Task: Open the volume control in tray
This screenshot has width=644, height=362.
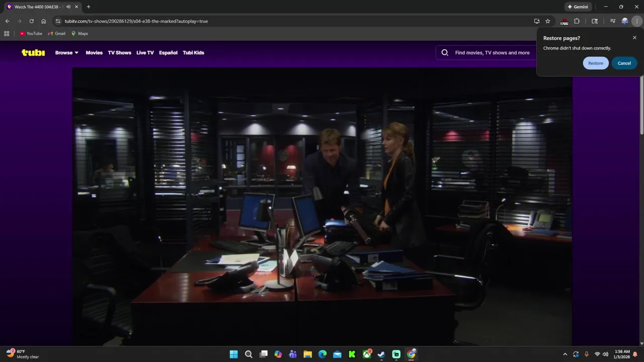Action: coord(605,354)
